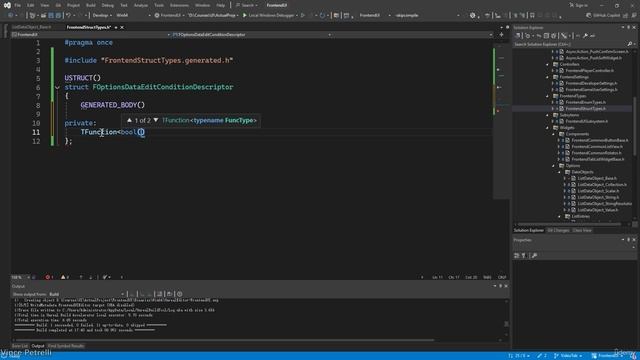Close the FrontendStructTypes.h tab
This screenshot has height=360, width=640.
pyautogui.click(x=122, y=27)
